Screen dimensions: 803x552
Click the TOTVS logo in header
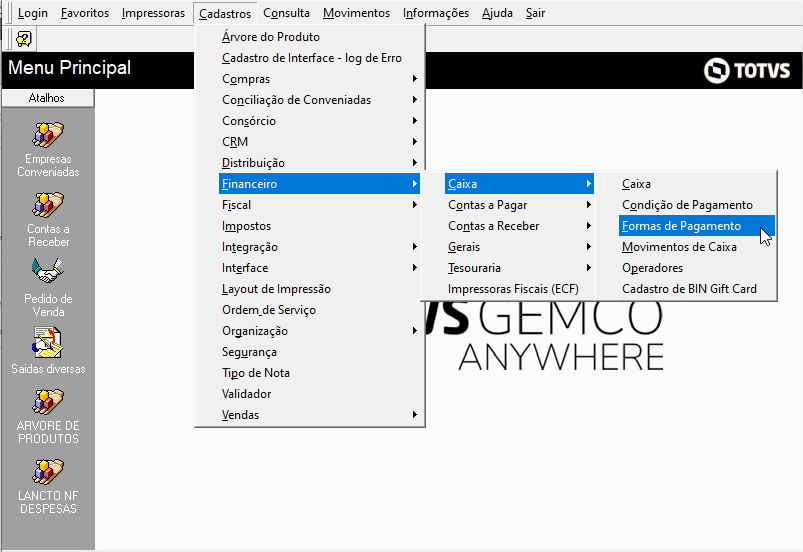(747, 70)
